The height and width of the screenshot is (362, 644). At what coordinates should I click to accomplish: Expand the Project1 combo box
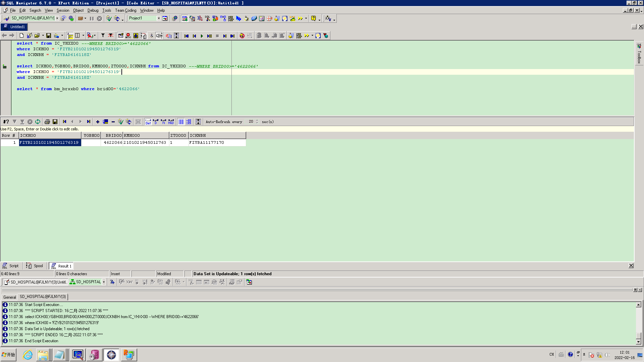click(x=159, y=18)
